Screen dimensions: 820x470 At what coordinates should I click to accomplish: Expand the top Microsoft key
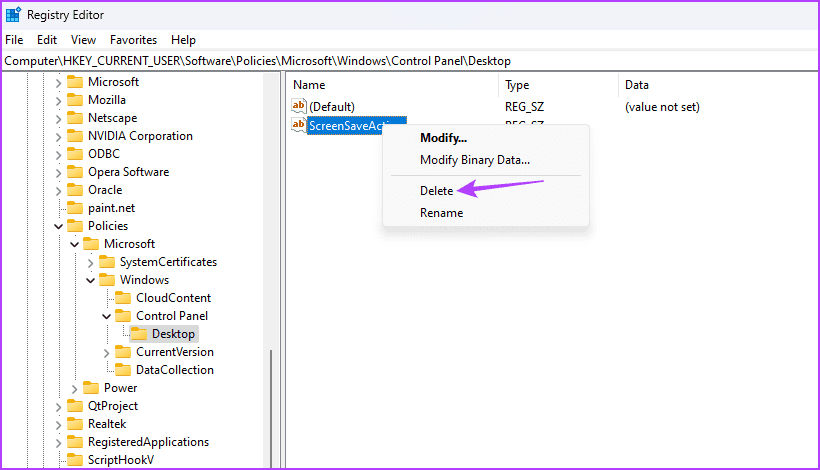(x=59, y=83)
